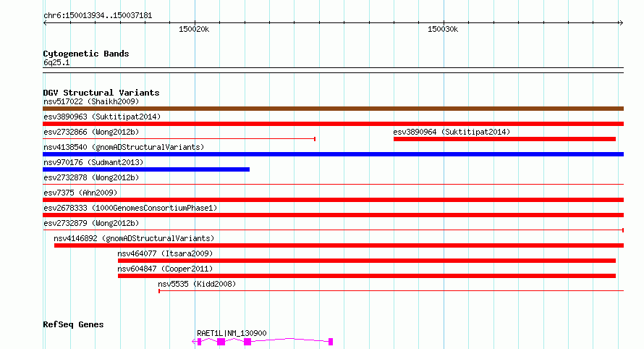Click the rightmost exon of RAET1L gene
The image size is (644, 349).
tap(331, 342)
